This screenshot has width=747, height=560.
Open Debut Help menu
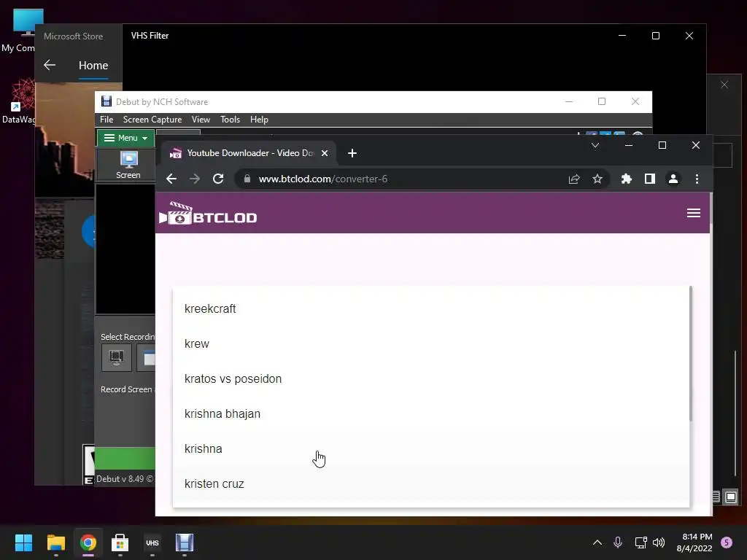click(259, 120)
